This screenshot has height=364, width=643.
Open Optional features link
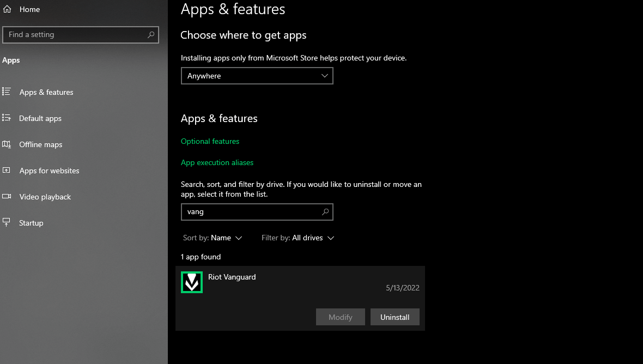click(x=210, y=142)
